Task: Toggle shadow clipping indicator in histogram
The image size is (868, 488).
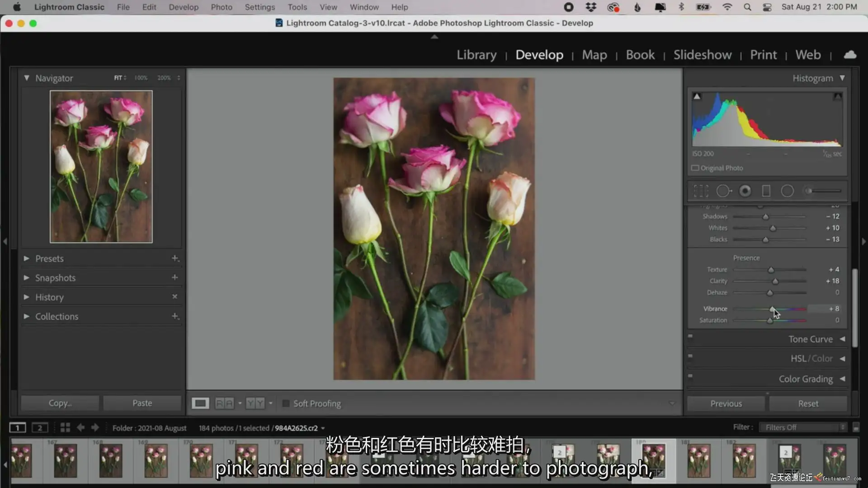Action: click(697, 96)
